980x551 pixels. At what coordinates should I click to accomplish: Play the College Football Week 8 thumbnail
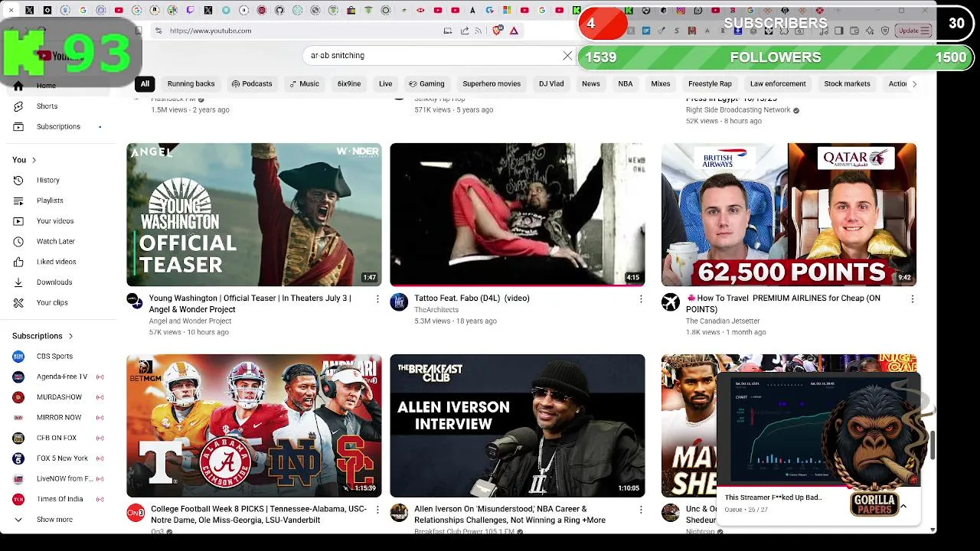click(254, 425)
